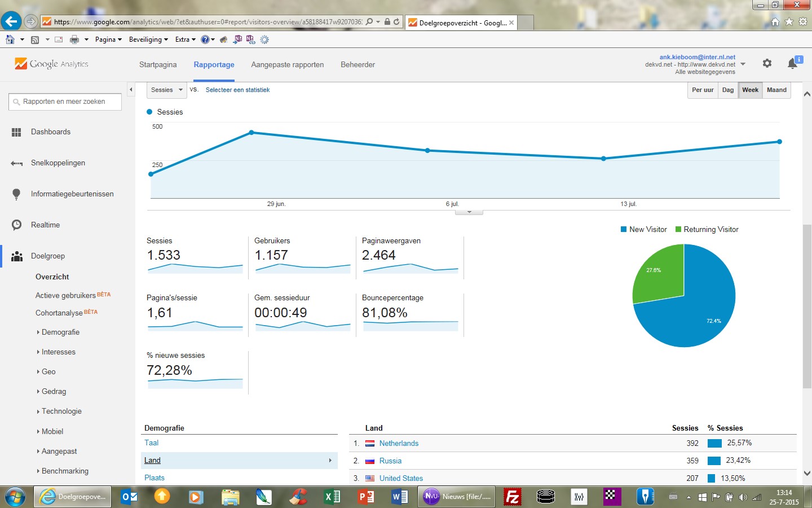Viewport: 812px width, 508px height.
Task: Click the Realtime clock icon
Action: click(x=17, y=225)
